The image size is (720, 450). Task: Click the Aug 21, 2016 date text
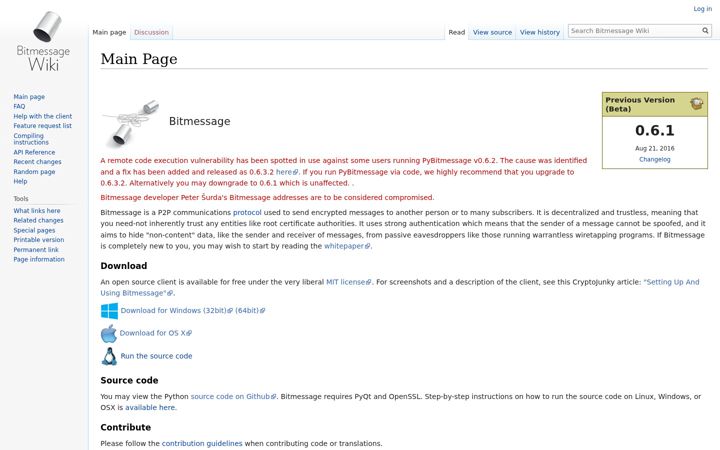point(655,148)
